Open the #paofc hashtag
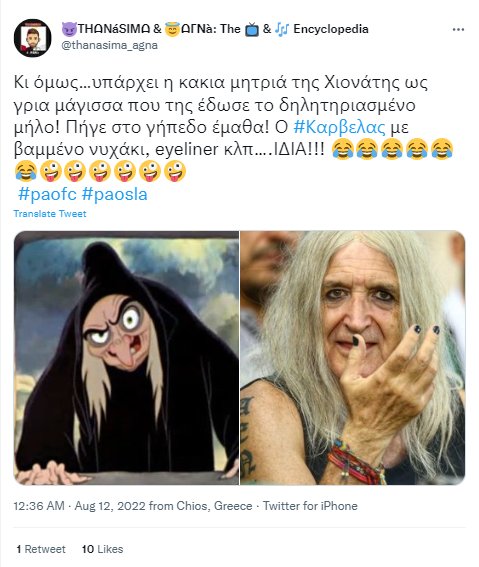Image resolution: width=479 pixels, height=567 pixels. pyautogui.click(x=47, y=194)
